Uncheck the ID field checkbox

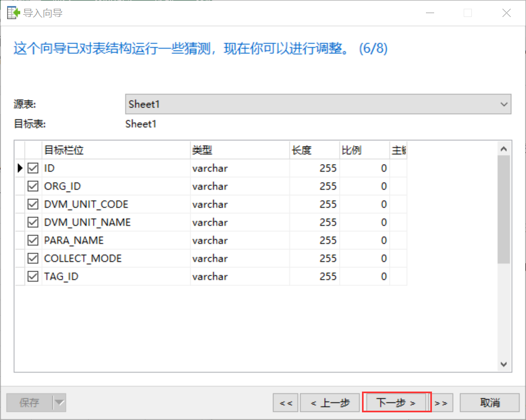point(33,168)
